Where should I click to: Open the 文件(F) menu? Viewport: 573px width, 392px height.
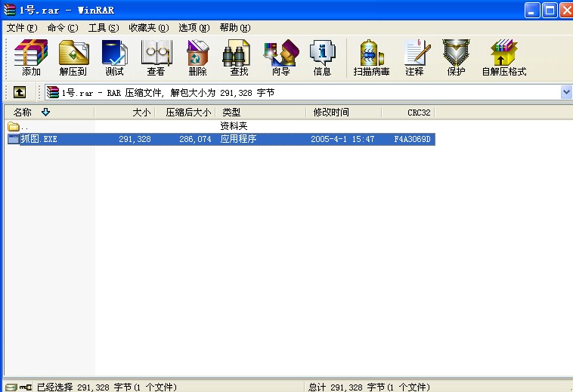21,28
